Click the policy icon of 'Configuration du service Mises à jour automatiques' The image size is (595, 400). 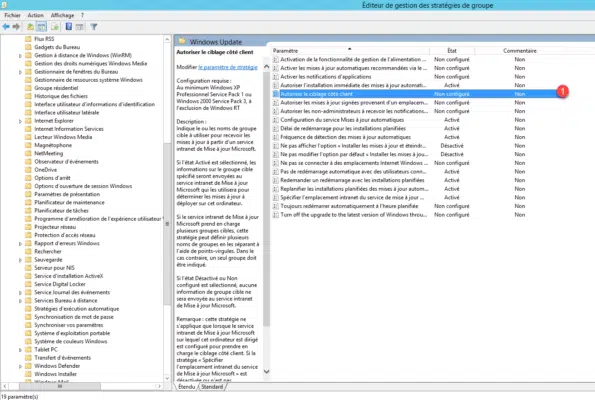click(x=276, y=120)
